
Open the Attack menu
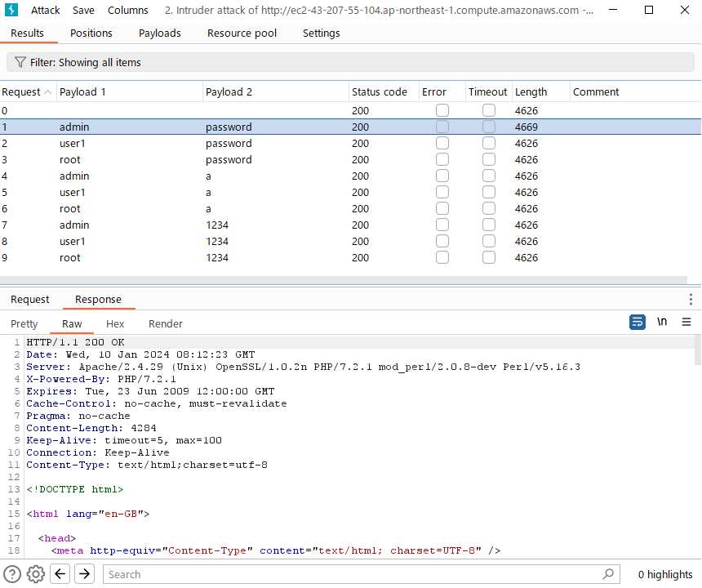click(45, 11)
